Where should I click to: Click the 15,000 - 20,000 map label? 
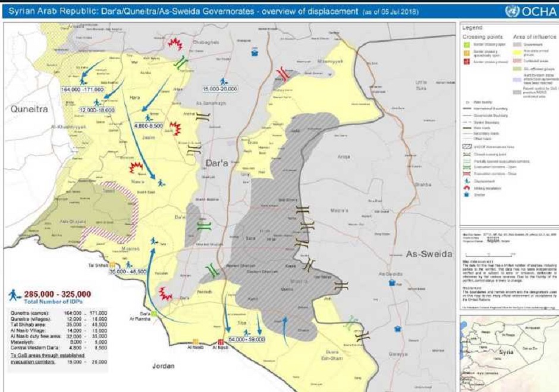(219, 88)
